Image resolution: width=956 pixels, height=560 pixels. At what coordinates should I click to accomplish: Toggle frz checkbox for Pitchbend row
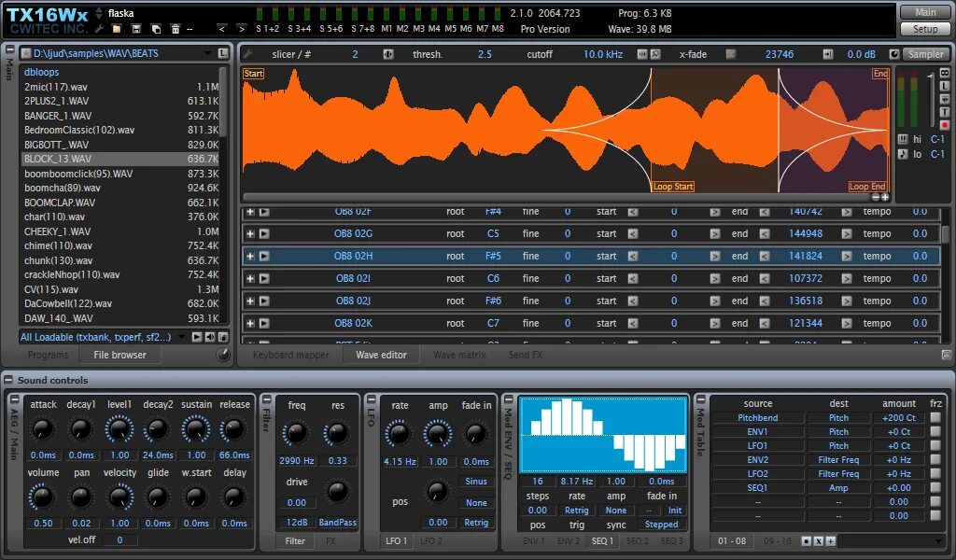pos(935,417)
